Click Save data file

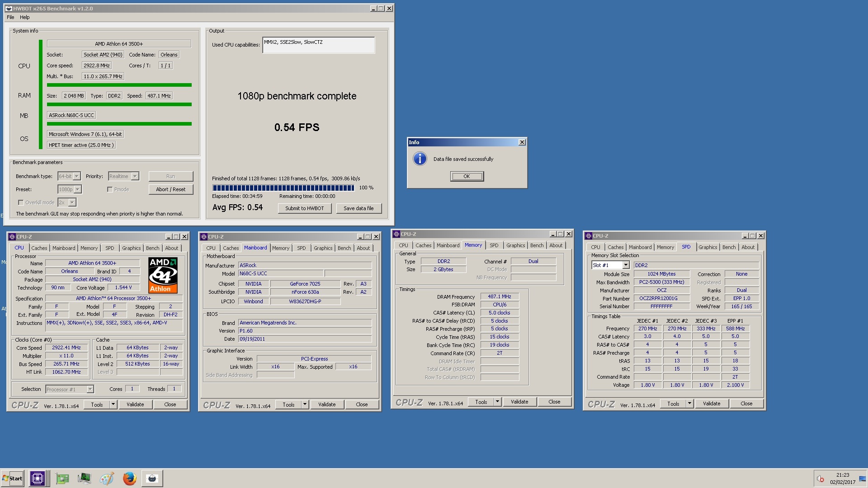point(359,208)
